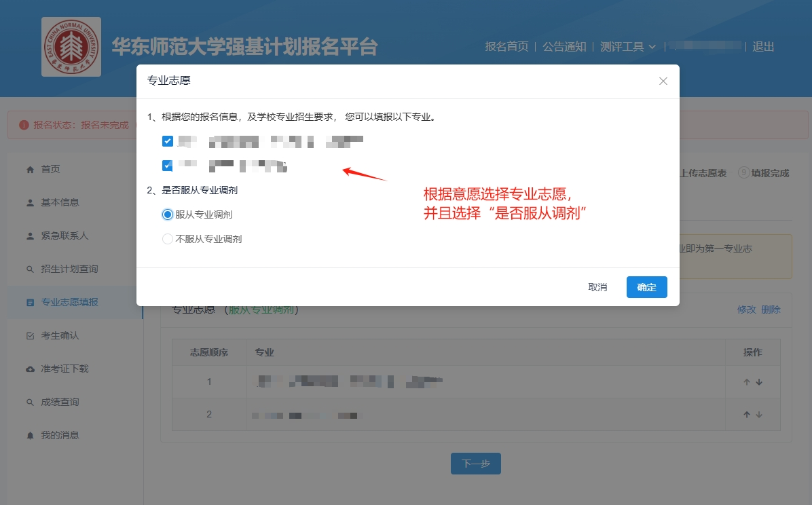Click the 退出 logout link
Viewport: 812px width, 505px height.
pyautogui.click(x=763, y=47)
